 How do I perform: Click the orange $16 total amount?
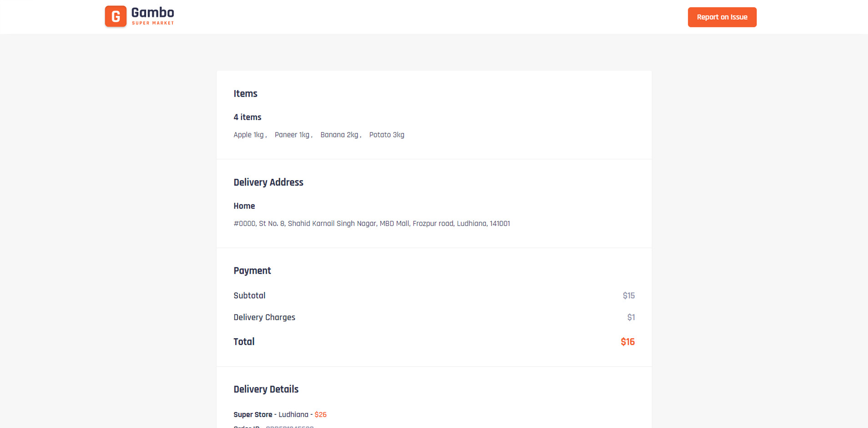[x=627, y=342]
